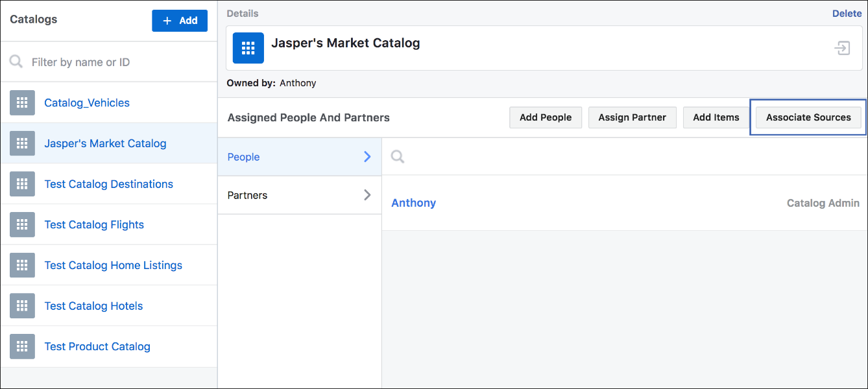Click the Test Product Catalog grid icon
The height and width of the screenshot is (389, 868).
point(22,346)
